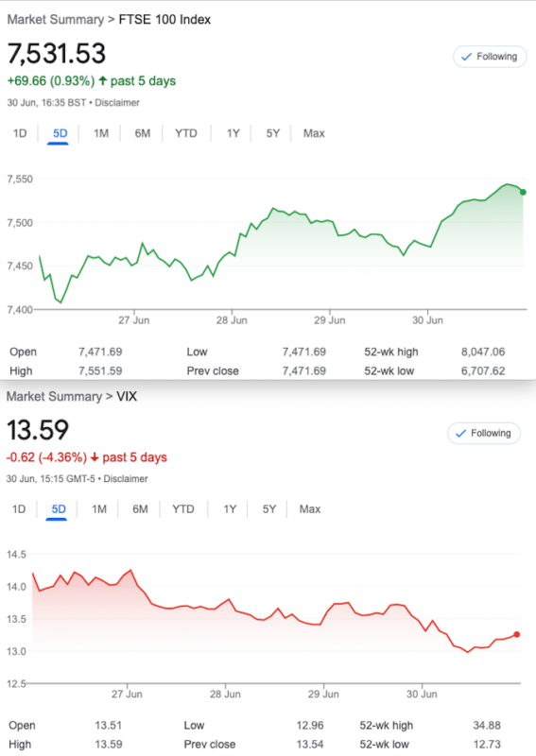Click 30 Jun label on FTSE chart axis
The height and width of the screenshot is (756, 536).
click(x=427, y=320)
